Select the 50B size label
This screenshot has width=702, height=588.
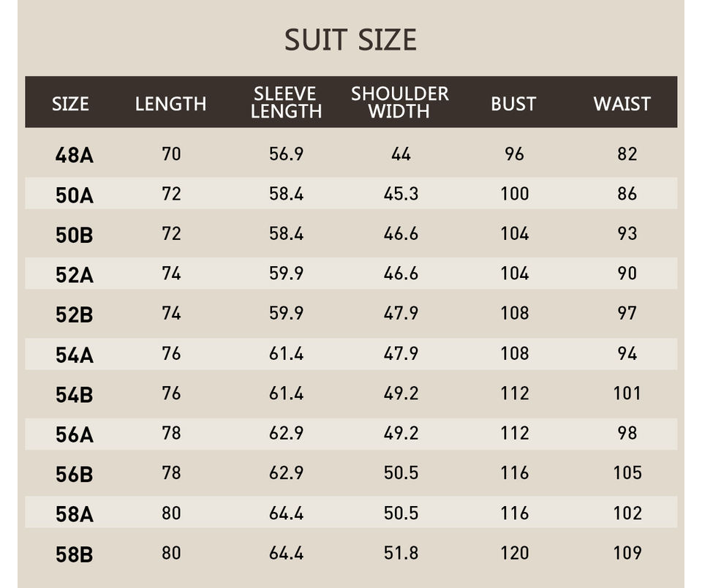pos(74,235)
